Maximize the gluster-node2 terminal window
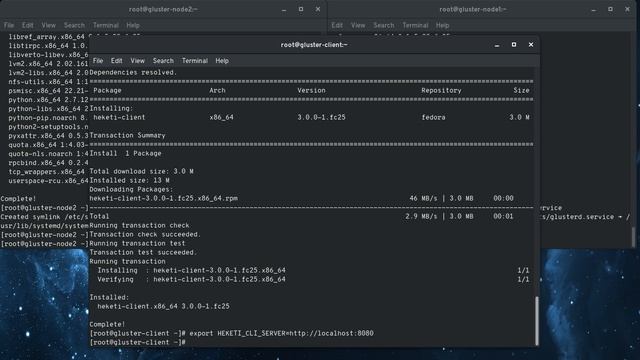Image resolution: width=640 pixels, height=360 pixels. tap(301, 9)
